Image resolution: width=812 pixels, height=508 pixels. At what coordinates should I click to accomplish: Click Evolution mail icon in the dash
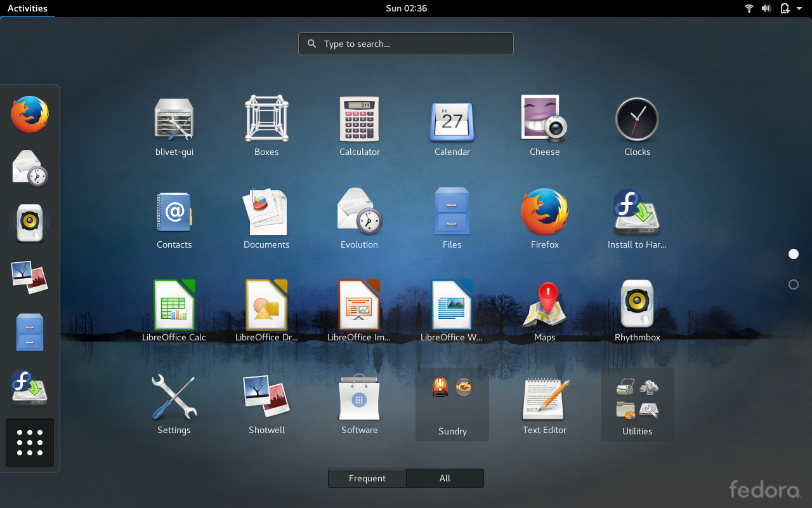click(x=30, y=168)
